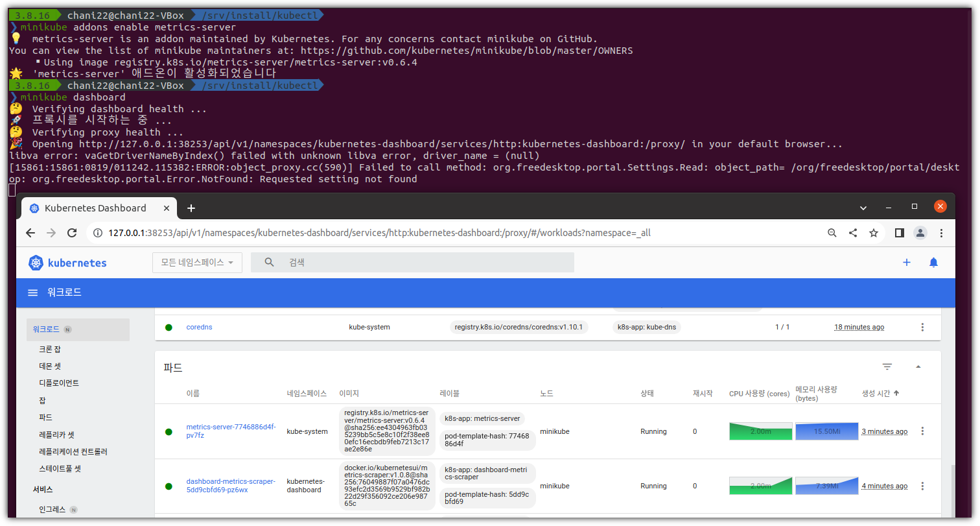The image size is (980, 526).
Task: Click the k8s-app: kube-dns label chip
Action: click(x=646, y=327)
